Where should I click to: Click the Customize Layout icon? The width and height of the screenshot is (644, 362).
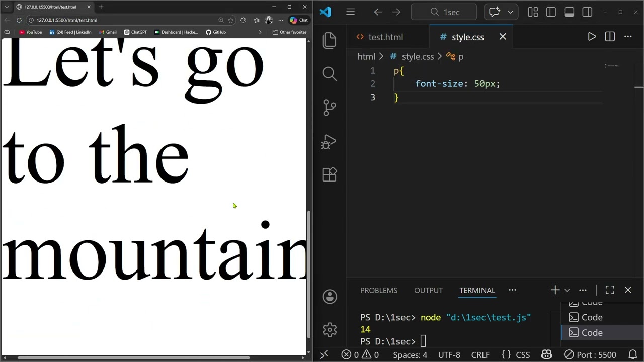(x=533, y=12)
